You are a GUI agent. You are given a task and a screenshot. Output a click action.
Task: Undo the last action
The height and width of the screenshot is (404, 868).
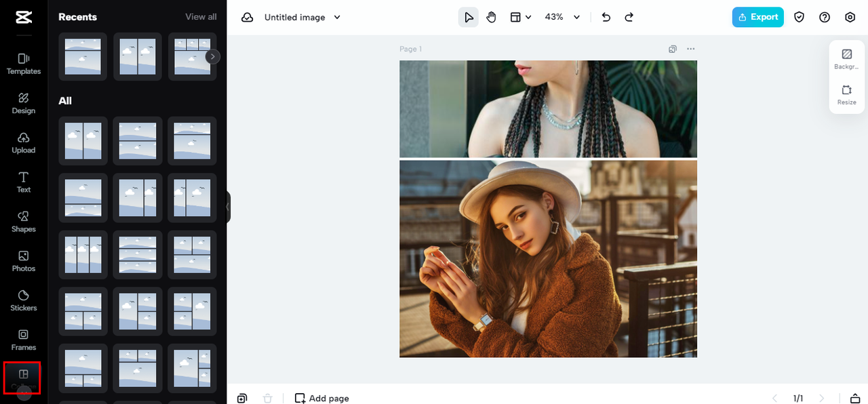[606, 17]
